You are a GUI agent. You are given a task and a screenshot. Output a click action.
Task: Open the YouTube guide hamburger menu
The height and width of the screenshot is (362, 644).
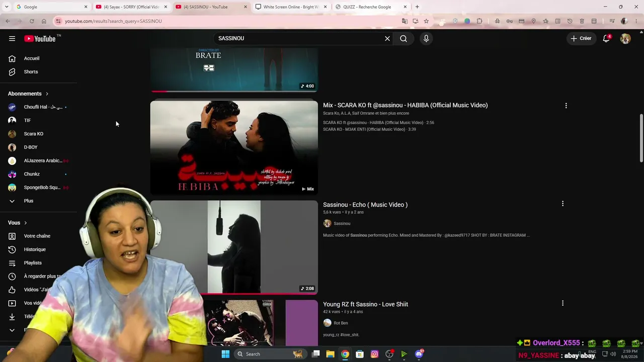tap(12, 39)
